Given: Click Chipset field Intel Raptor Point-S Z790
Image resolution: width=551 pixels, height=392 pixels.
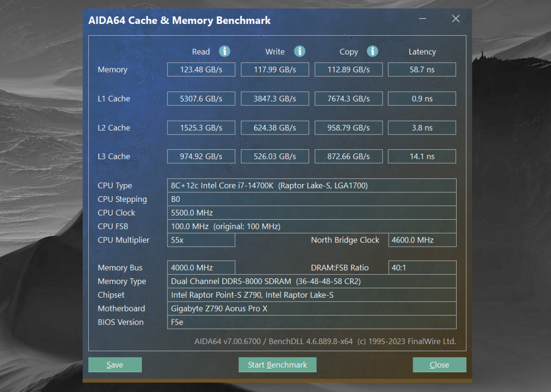Looking at the screenshot, I should (312, 295).
